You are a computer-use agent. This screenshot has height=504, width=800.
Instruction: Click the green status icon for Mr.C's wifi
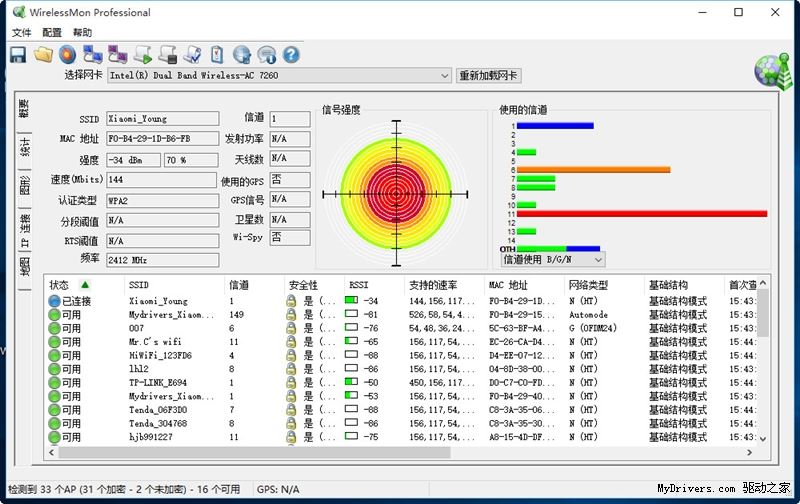(55, 342)
